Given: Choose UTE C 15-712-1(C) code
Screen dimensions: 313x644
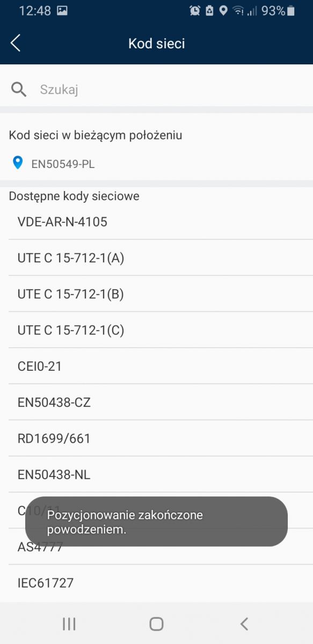Looking at the screenshot, I should pos(161,330).
